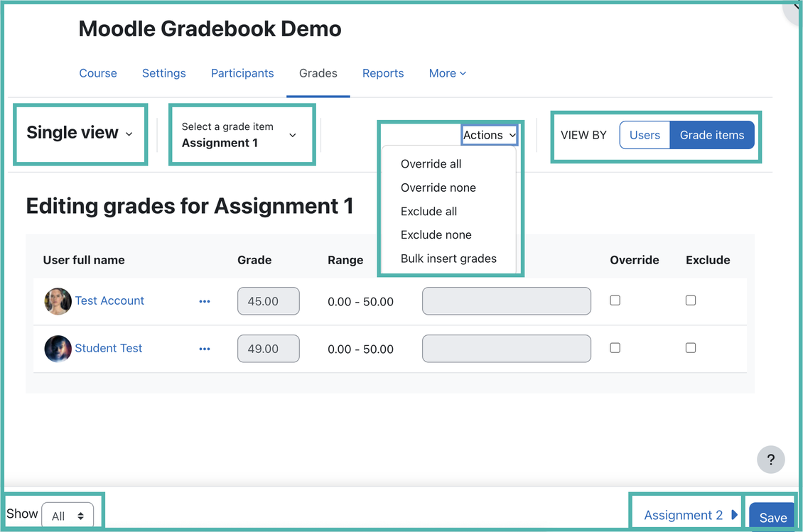
Task: Open Student Test's profile link
Action: (x=109, y=348)
